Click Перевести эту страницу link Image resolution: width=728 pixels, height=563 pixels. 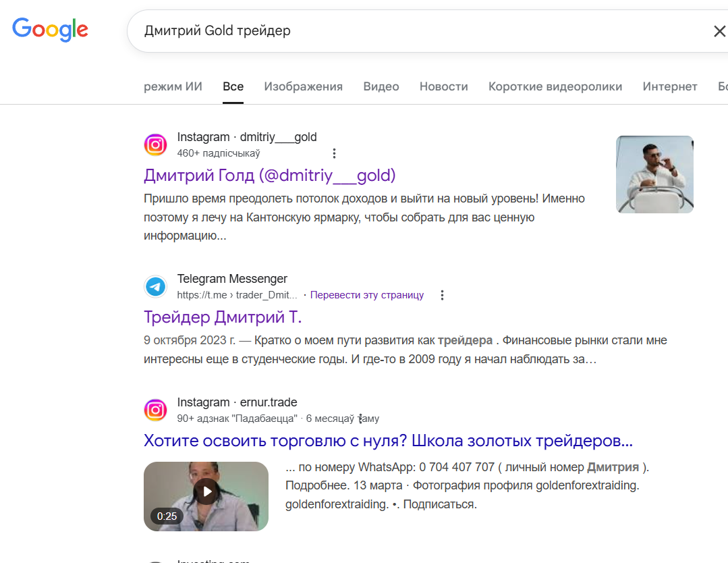click(x=368, y=295)
